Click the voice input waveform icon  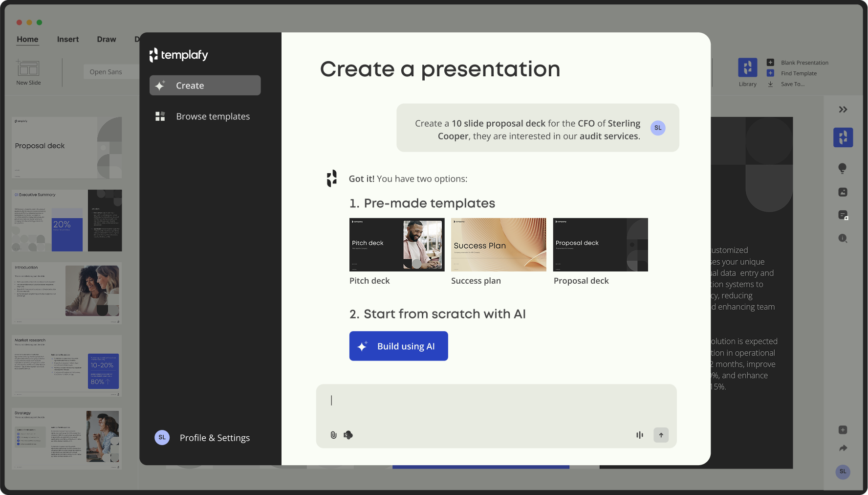pos(639,435)
